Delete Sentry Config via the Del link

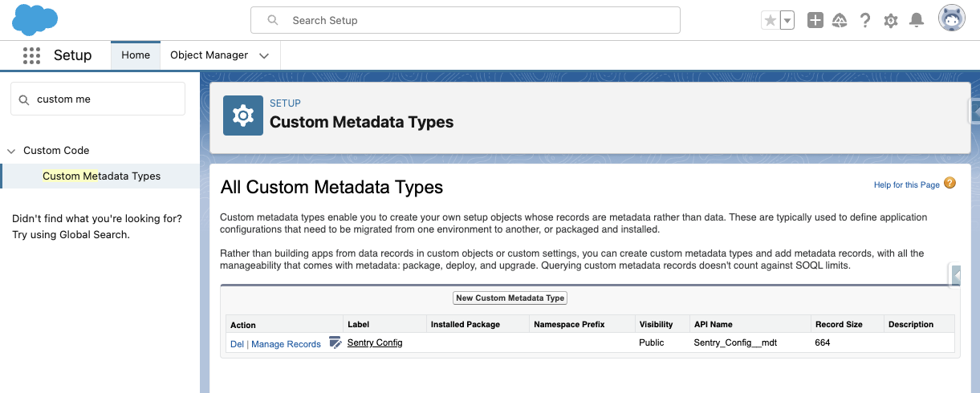[x=237, y=344]
